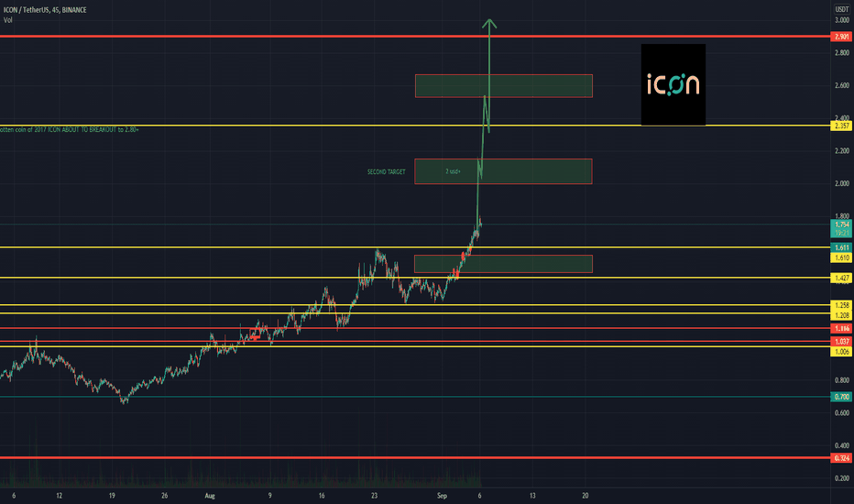The height and width of the screenshot is (504, 854).
Task: Select the yellow 1.006 price label
Action: (841, 352)
